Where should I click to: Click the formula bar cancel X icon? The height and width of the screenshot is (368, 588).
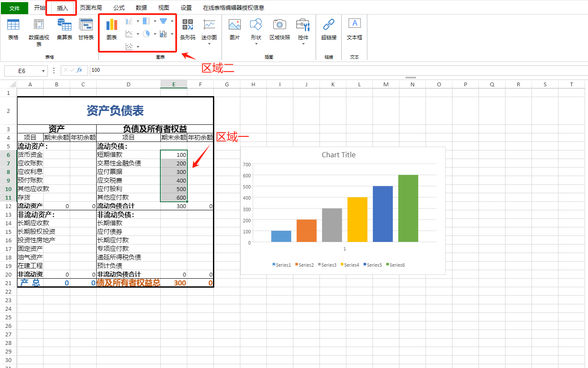coord(65,70)
